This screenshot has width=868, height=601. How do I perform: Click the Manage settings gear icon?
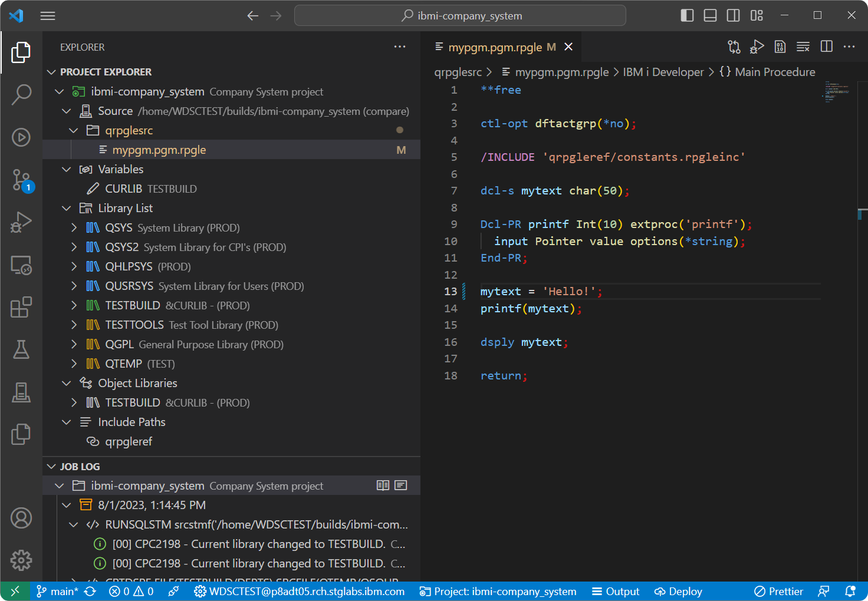pos(21,560)
